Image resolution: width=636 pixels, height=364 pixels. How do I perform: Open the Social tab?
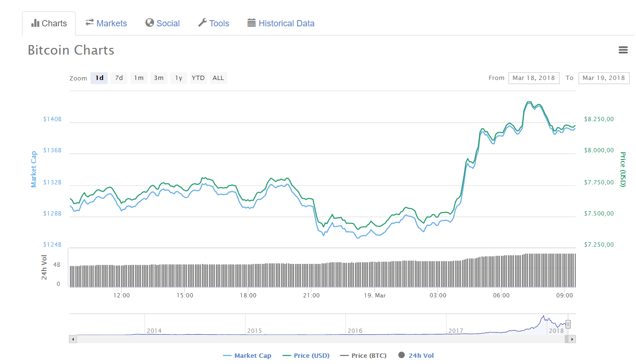click(162, 23)
